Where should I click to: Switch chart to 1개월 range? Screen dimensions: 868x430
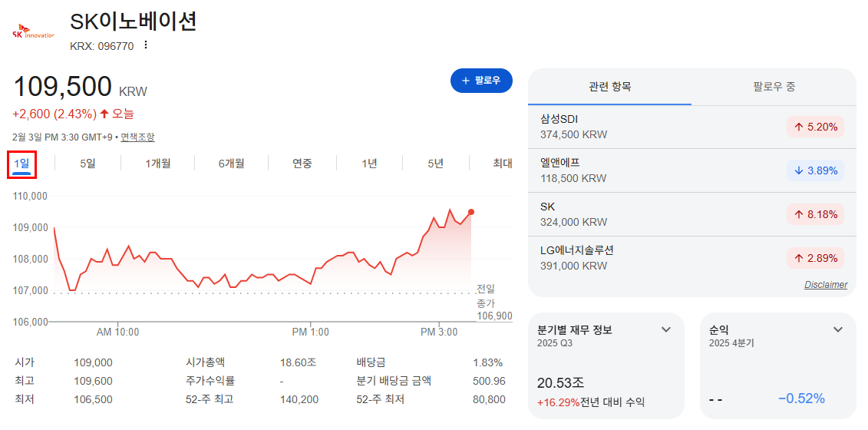coord(158,164)
